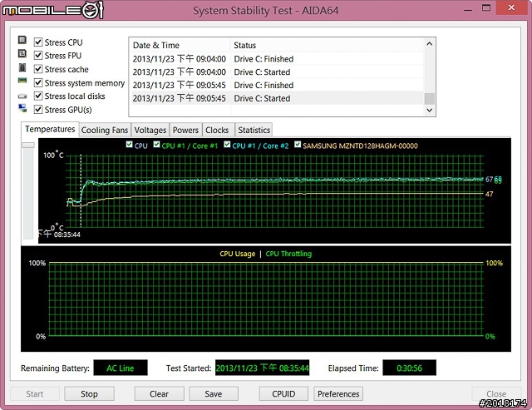
Task: Select log row Drive C: Finished at 09:05:45
Action: [x=277, y=85]
